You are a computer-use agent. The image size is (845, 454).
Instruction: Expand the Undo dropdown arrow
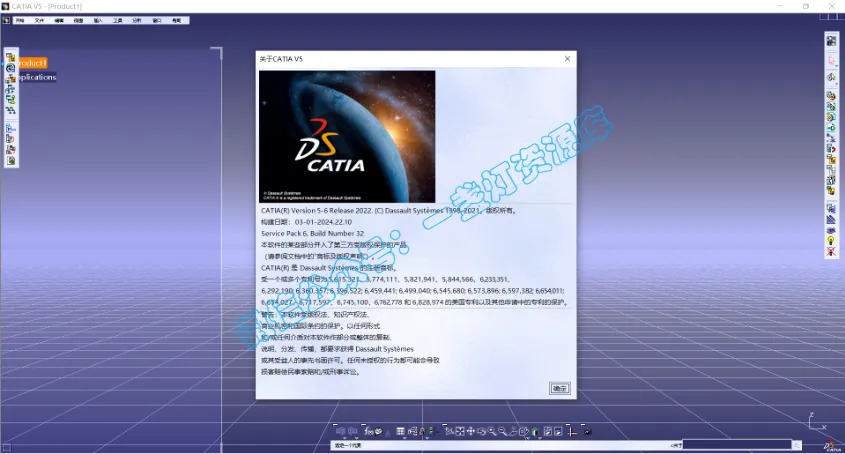click(x=344, y=438)
